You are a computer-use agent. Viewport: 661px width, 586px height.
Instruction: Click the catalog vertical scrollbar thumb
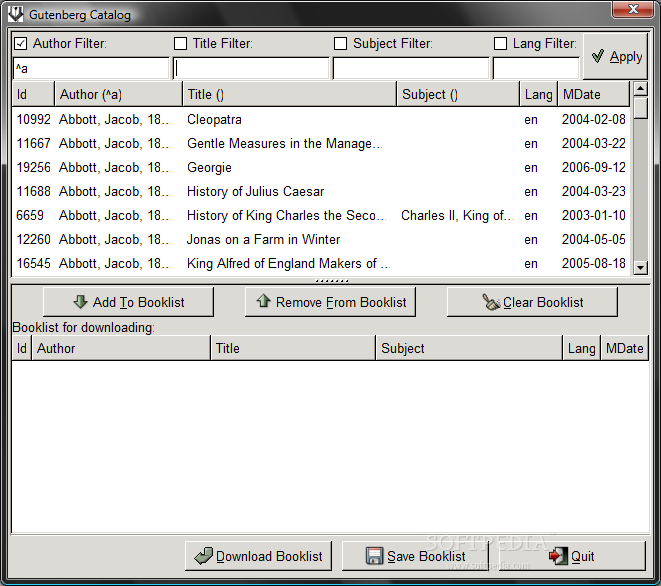(x=640, y=108)
